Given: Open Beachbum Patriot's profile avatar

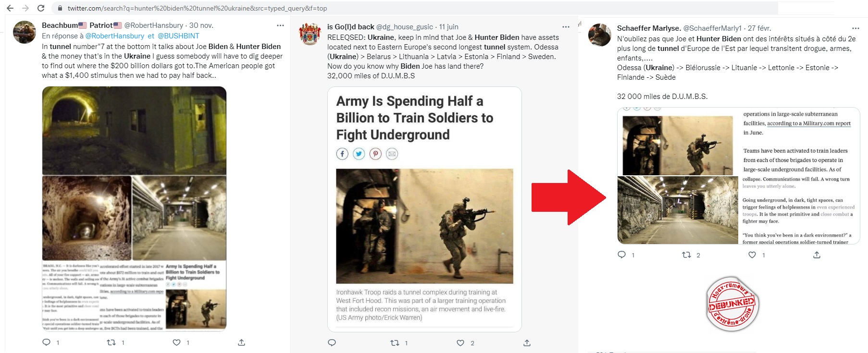Looking at the screenshot, I should tap(25, 33).
